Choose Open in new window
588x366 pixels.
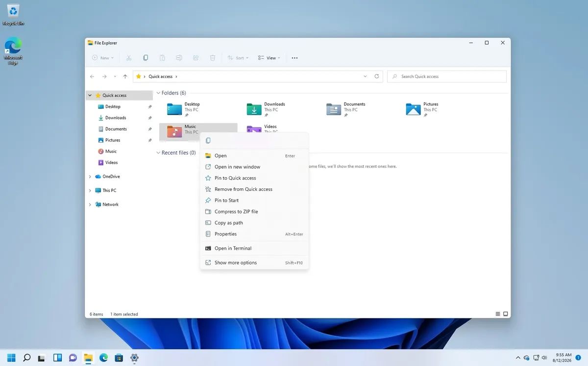pos(254,167)
